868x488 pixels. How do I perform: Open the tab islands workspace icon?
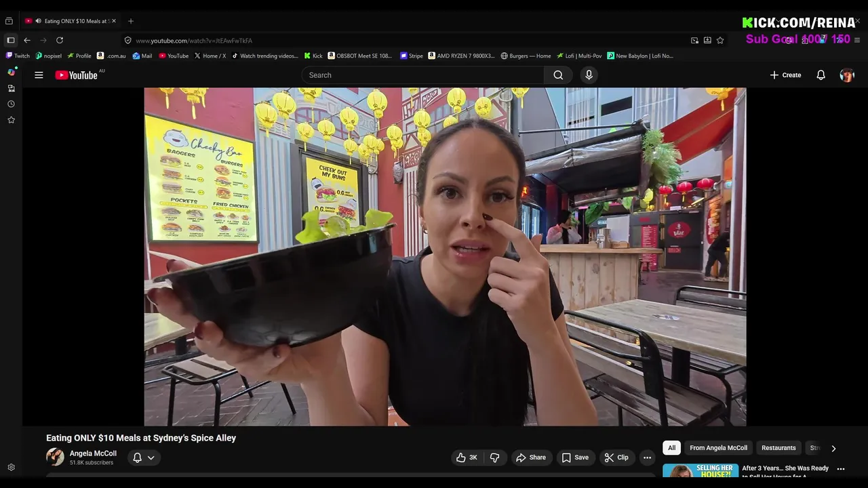pos(9,21)
